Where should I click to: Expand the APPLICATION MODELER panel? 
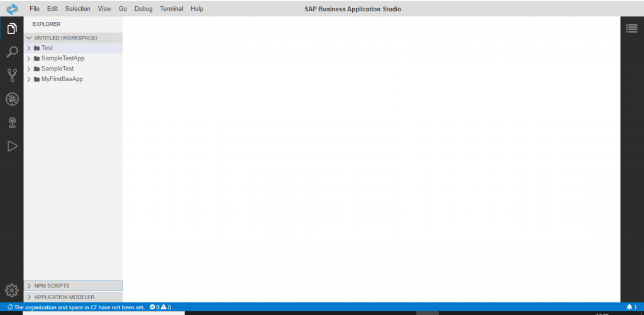(73, 297)
